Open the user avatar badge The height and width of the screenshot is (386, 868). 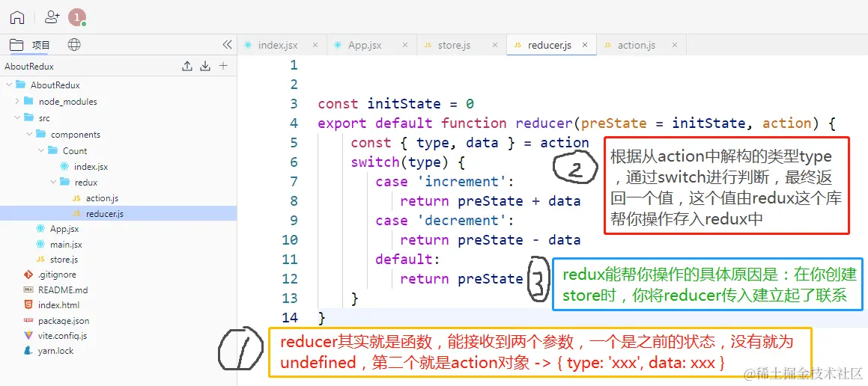[x=77, y=18]
